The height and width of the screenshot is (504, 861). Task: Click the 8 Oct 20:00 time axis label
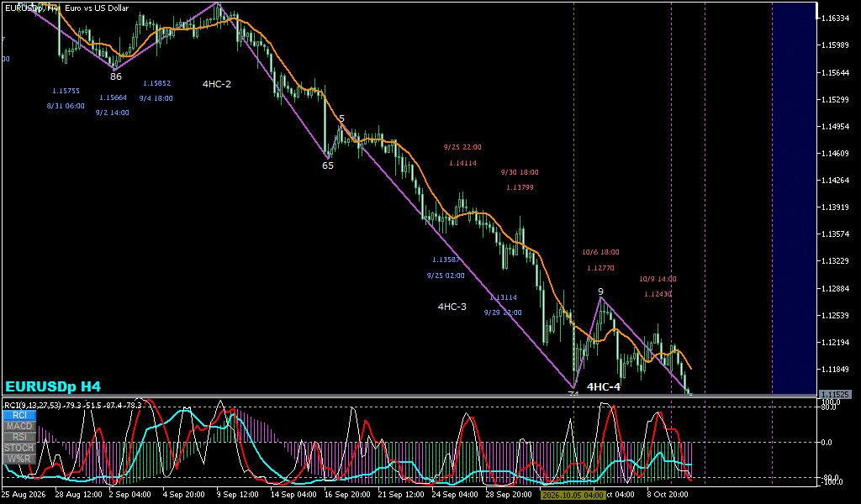[x=667, y=495]
